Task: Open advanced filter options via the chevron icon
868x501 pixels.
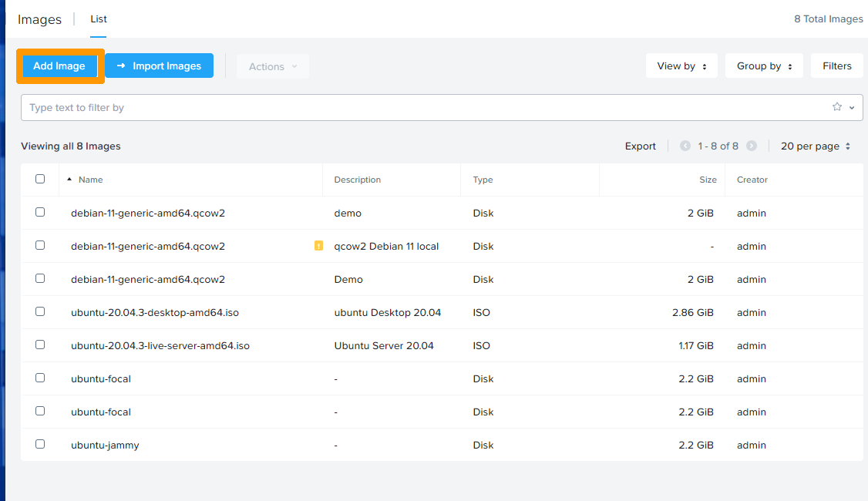Action: click(x=852, y=107)
